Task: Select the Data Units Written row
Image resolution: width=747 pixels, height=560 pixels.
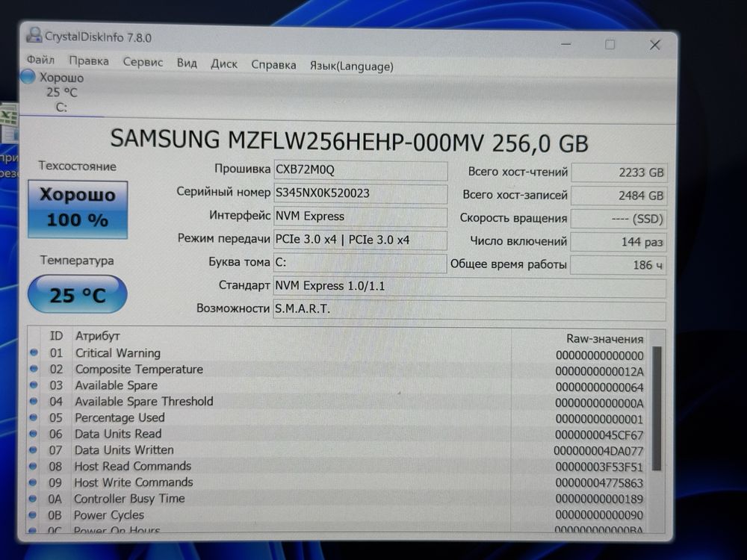Action: pyautogui.click(x=337, y=450)
